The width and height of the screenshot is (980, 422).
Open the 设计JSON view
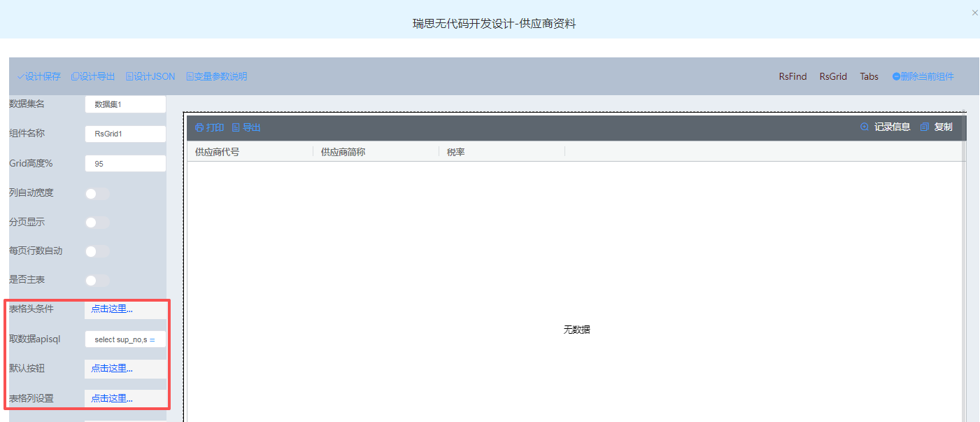(129, 76)
